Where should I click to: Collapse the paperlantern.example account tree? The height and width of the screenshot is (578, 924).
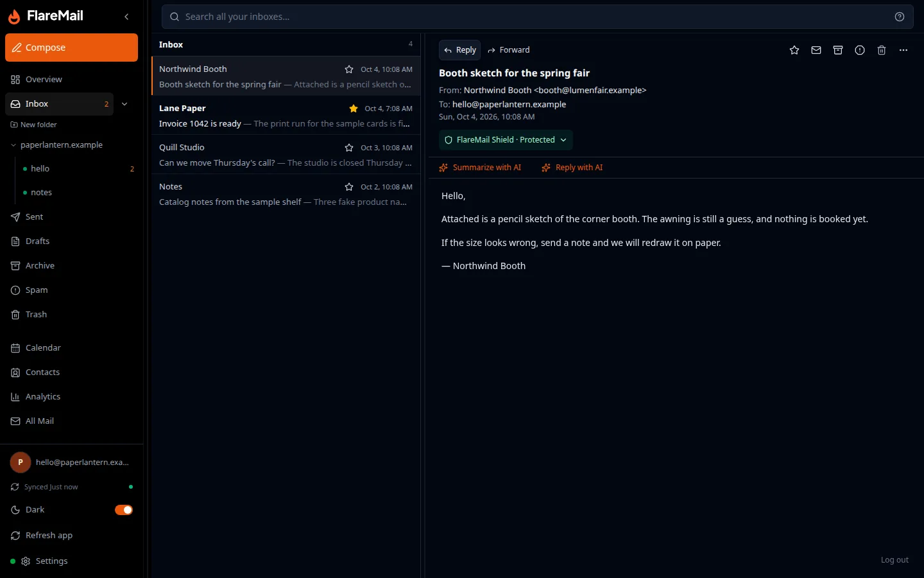13,145
